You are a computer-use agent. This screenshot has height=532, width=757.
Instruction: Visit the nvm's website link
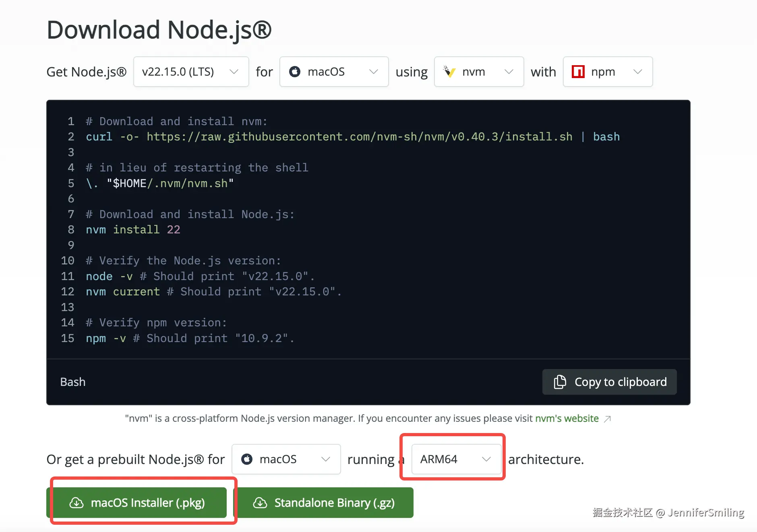pyautogui.click(x=567, y=419)
